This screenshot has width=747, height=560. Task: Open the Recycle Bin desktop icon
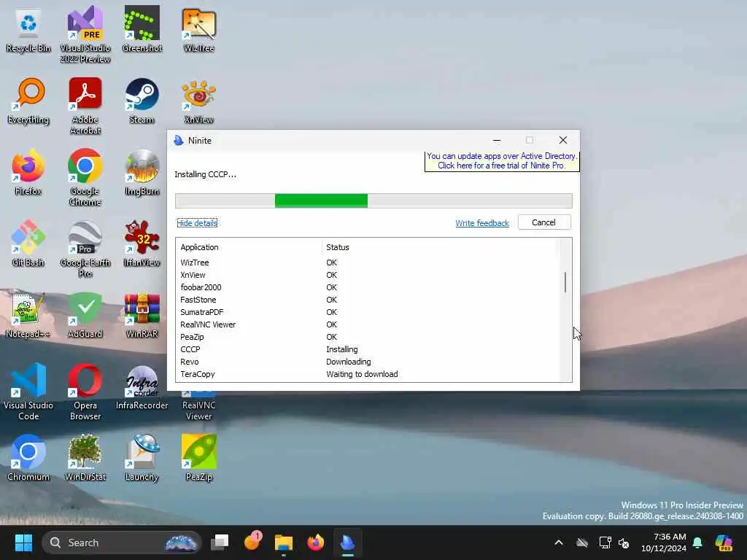(x=28, y=29)
